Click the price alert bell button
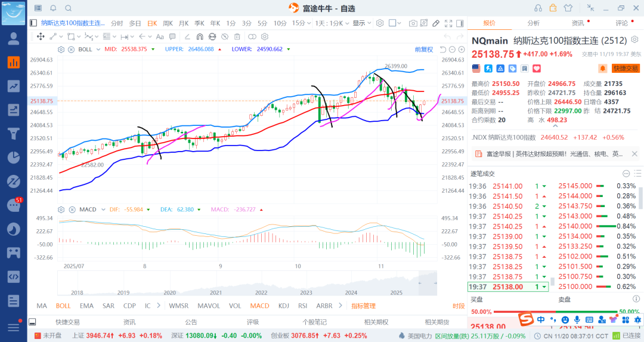Screen dimensions: 644x342 [603, 68]
